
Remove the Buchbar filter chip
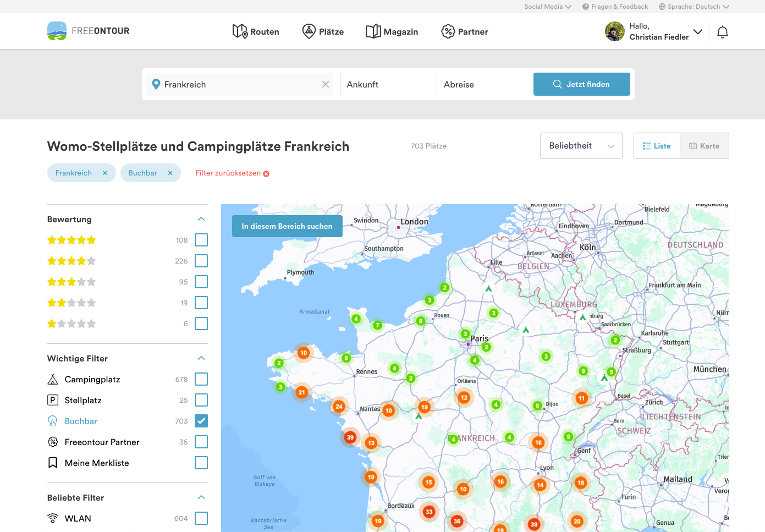coord(170,173)
